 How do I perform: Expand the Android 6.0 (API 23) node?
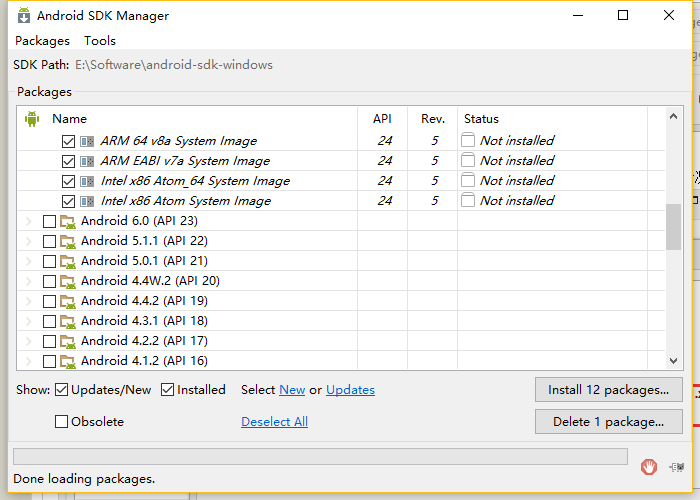29,221
